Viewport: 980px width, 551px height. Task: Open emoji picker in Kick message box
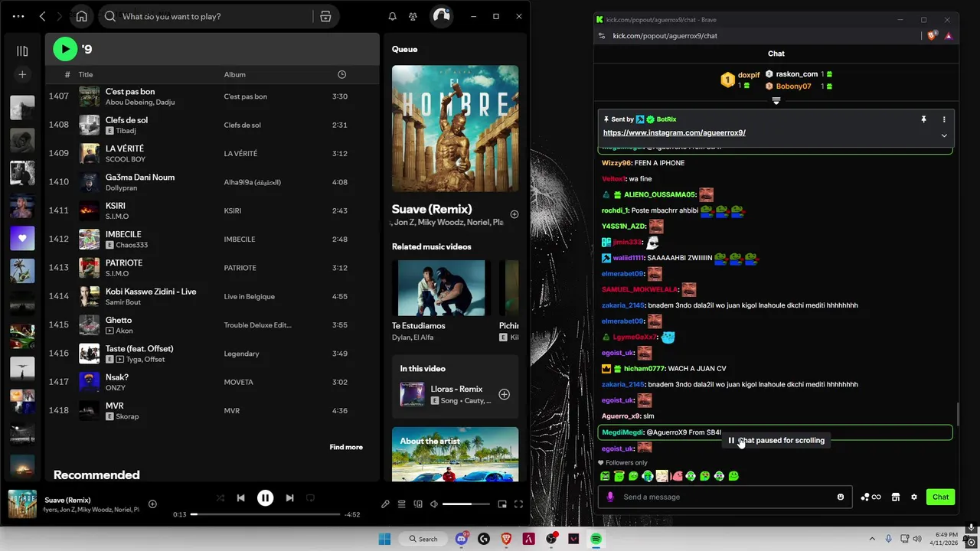[841, 497]
